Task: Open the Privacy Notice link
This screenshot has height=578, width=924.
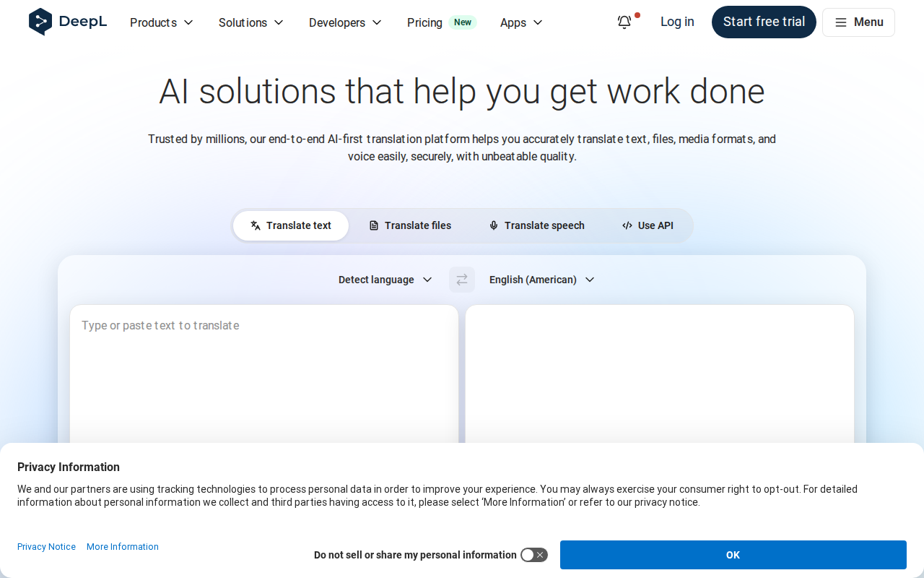Action: click(46, 547)
